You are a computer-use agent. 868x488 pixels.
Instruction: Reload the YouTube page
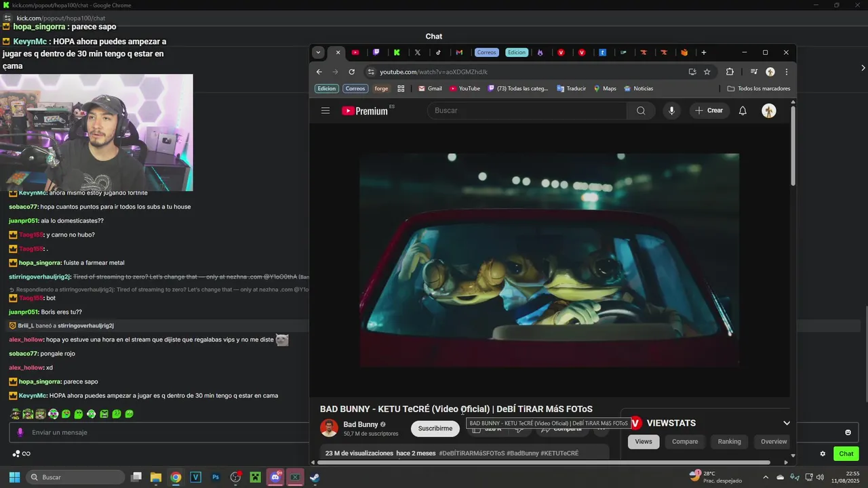pyautogui.click(x=351, y=72)
